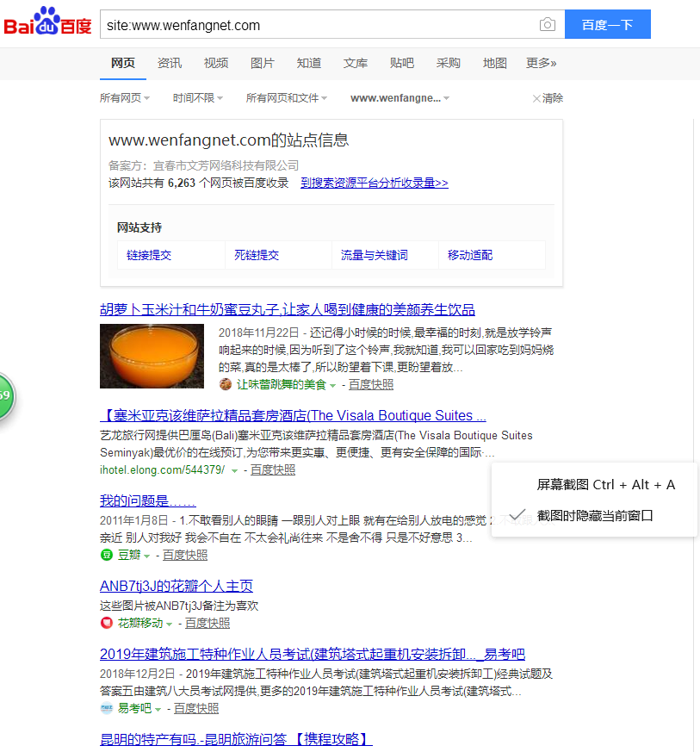The image size is (700, 752).
Task: Open the 我的问题是…… result
Action: pyautogui.click(x=148, y=500)
